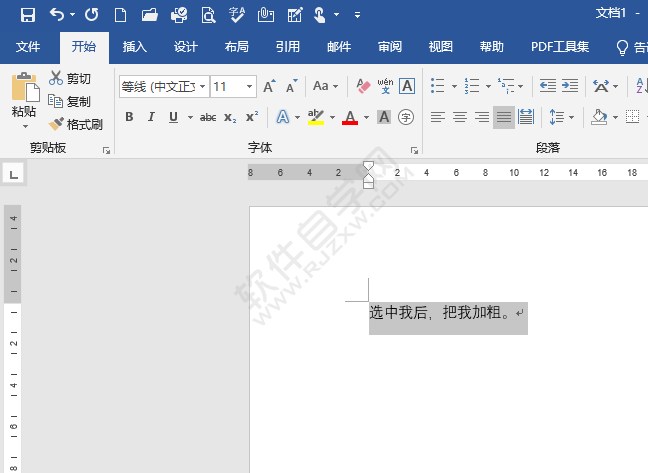The image size is (648, 473).
Task: Open Chinese layout (Asian typography) tool
Action: 600,86
